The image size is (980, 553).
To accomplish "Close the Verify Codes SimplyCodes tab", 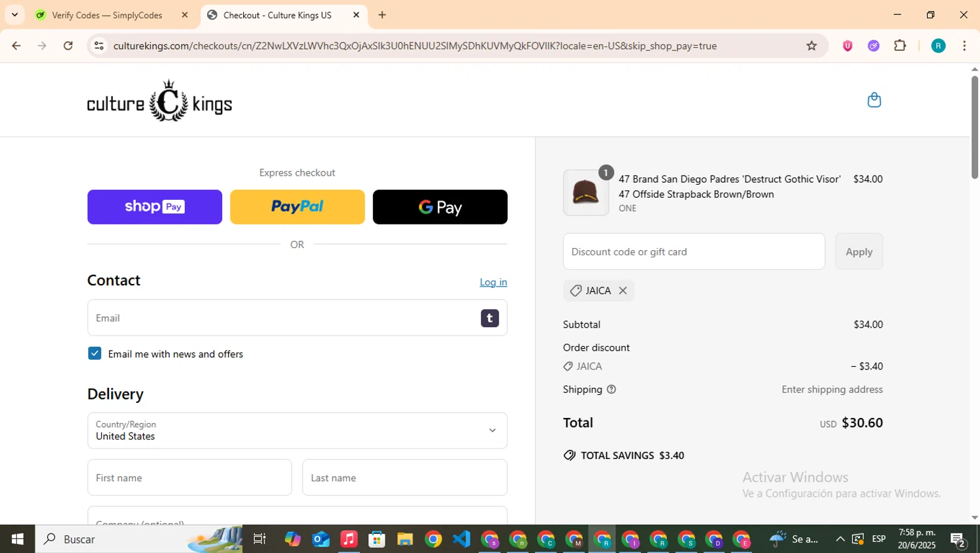I will pyautogui.click(x=184, y=15).
